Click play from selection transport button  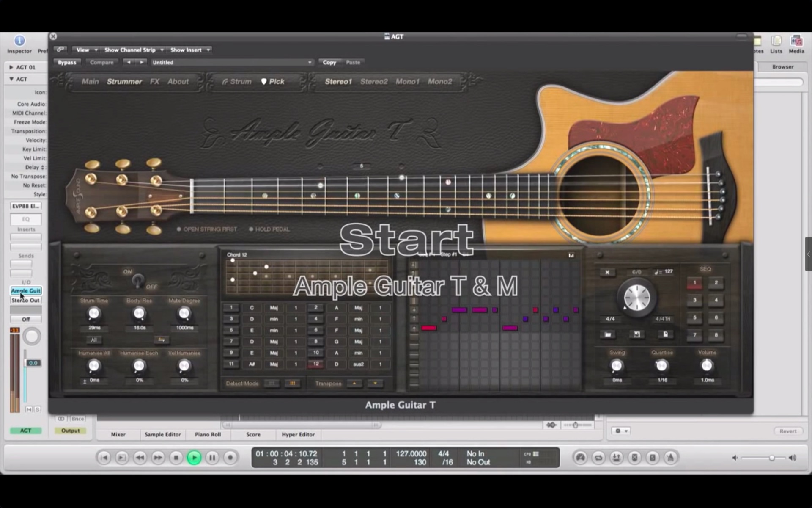121,458
